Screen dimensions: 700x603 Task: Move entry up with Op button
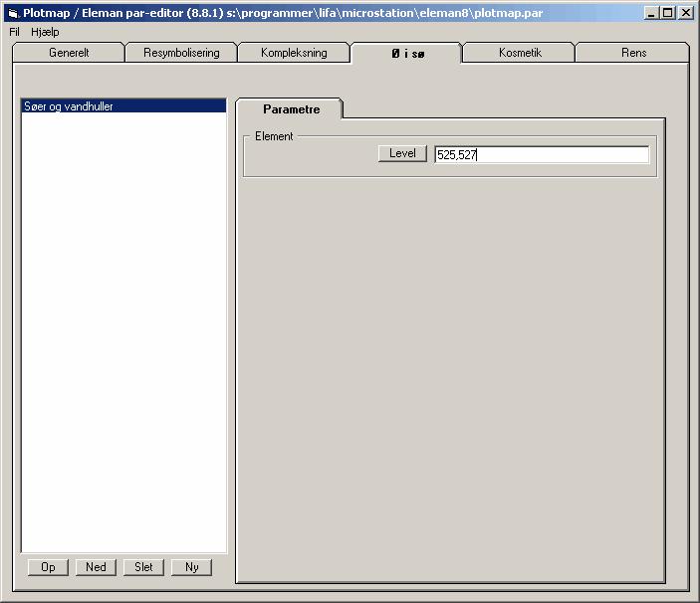click(x=48, y=567)
